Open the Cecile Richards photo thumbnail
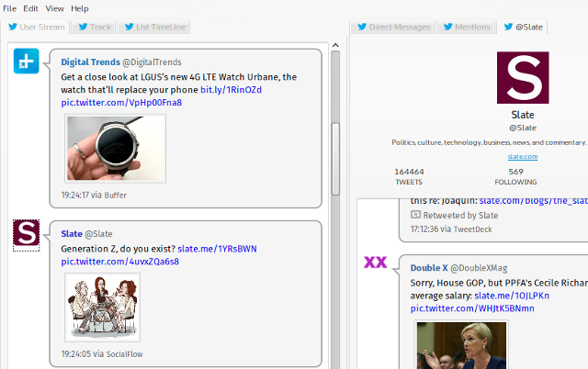This screenshot has width=588, height=369. pos(461,344)
